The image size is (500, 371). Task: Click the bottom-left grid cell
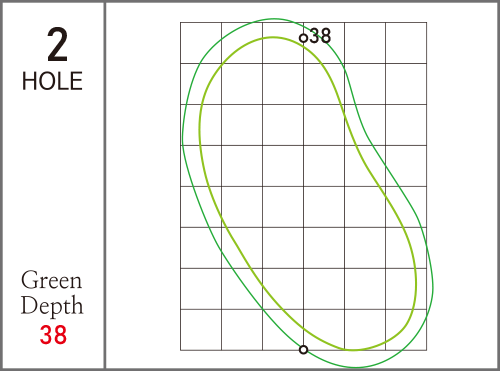tap(201, 330)
